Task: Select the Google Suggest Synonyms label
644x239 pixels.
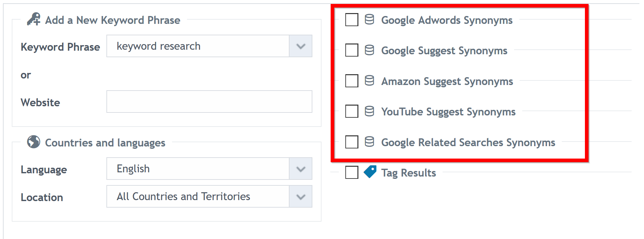Action: pos(444,51)
